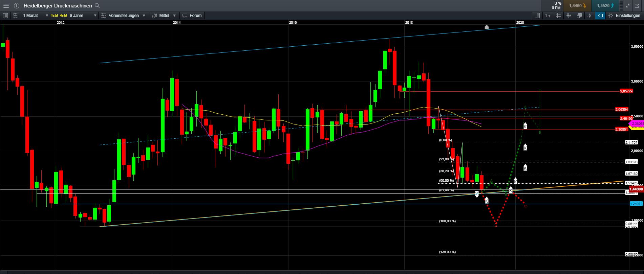Click the circled number one icon
644x274 pixels.
tap(16, 5)
